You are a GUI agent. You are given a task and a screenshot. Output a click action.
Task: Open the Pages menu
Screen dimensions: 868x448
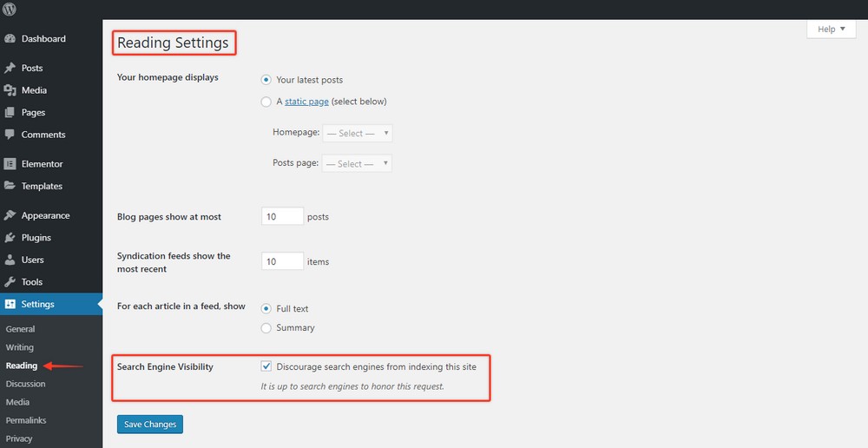33,112
